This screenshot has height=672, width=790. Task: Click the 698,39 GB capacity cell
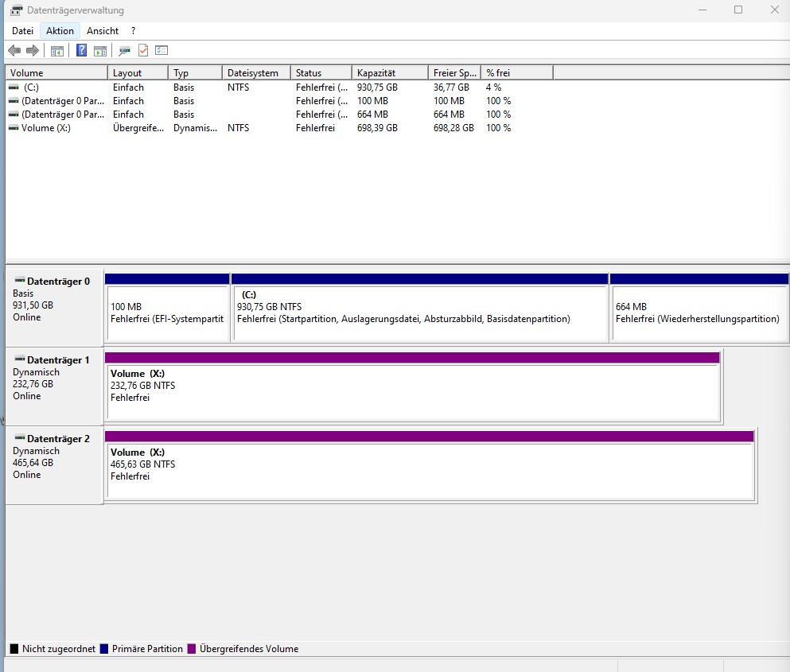pyautogui.click(x=377, y=128)
